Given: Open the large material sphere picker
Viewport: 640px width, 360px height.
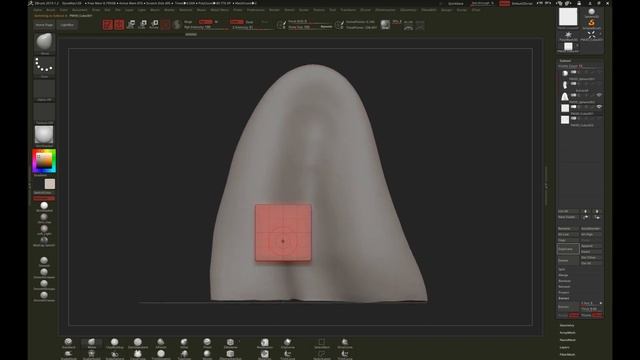Looking at the screenshot, I should point(44,136).
